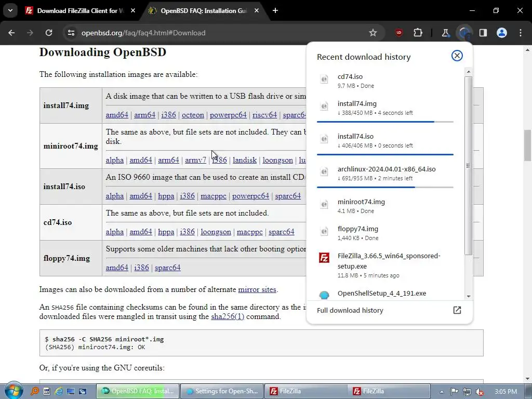Image resolution: width=532 pixels, height=399 pixels.
Task: Open the loongson link for cd74.iso
Action: 216,232
